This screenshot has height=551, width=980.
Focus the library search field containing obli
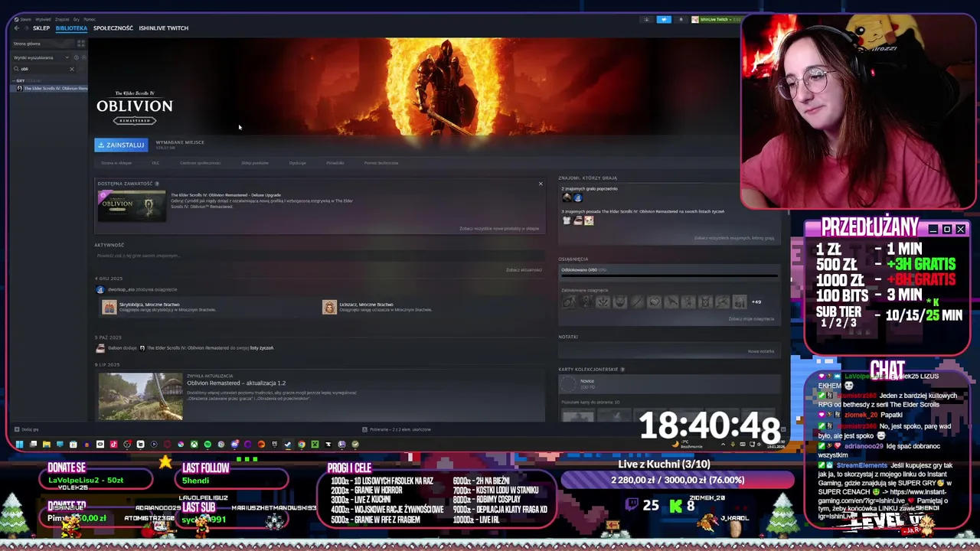pyautogui.click(x=42, y=69)
